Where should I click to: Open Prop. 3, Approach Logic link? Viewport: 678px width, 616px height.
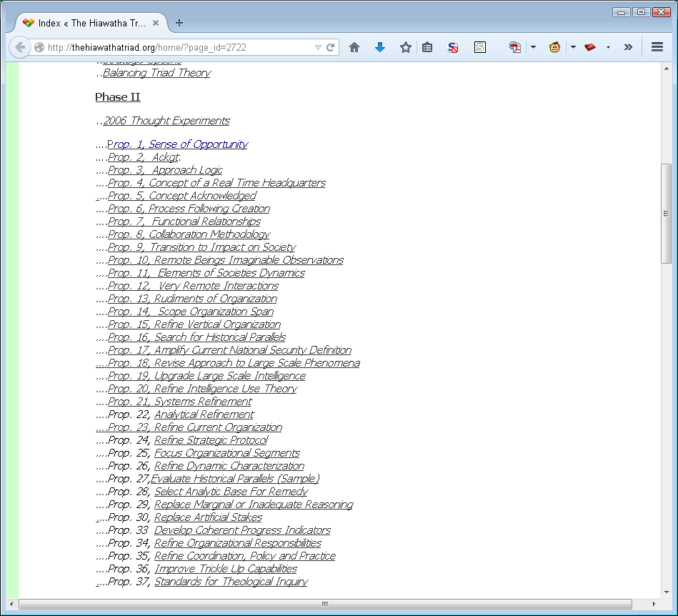165,170
